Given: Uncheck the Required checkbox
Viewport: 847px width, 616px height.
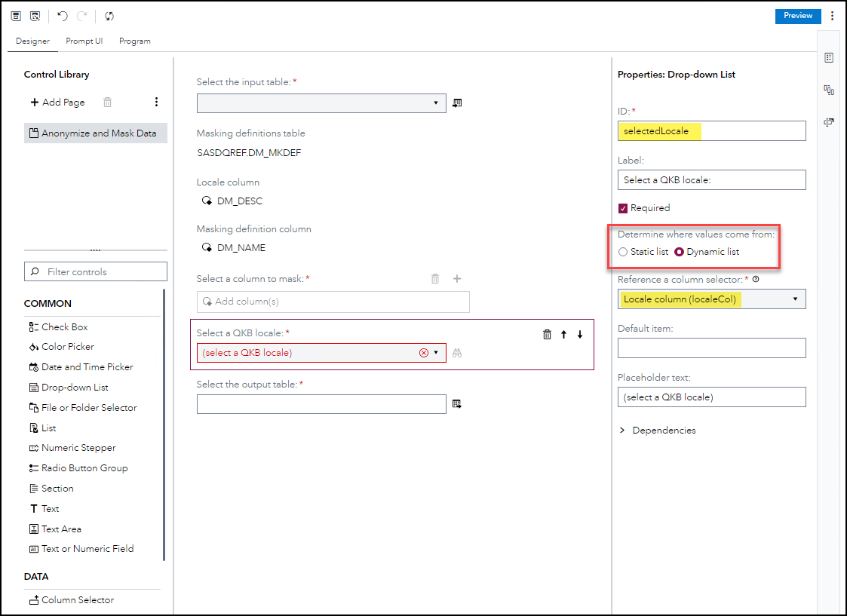Looking at the screenshot, I should click(622, 207).
